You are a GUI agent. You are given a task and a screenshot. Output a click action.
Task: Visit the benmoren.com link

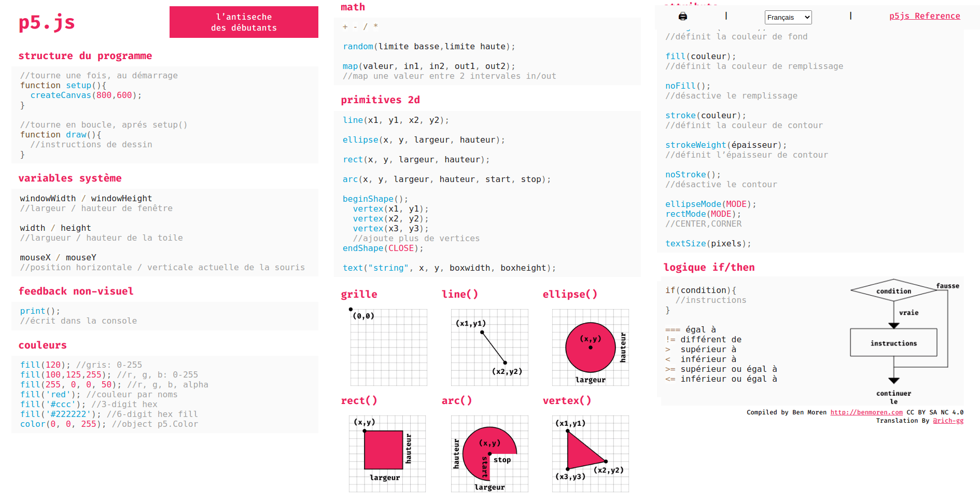point(866,412)
